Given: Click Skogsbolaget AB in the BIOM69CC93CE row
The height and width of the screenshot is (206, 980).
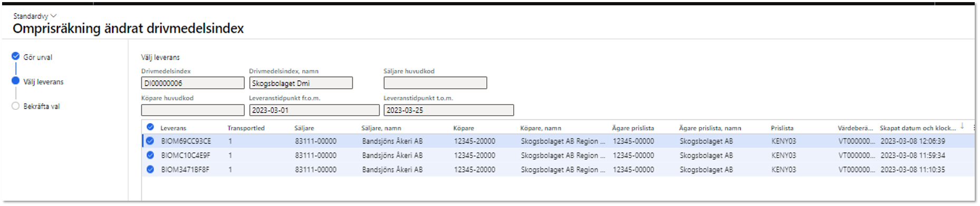Looking at the screenshot, I should coord(706,141).
